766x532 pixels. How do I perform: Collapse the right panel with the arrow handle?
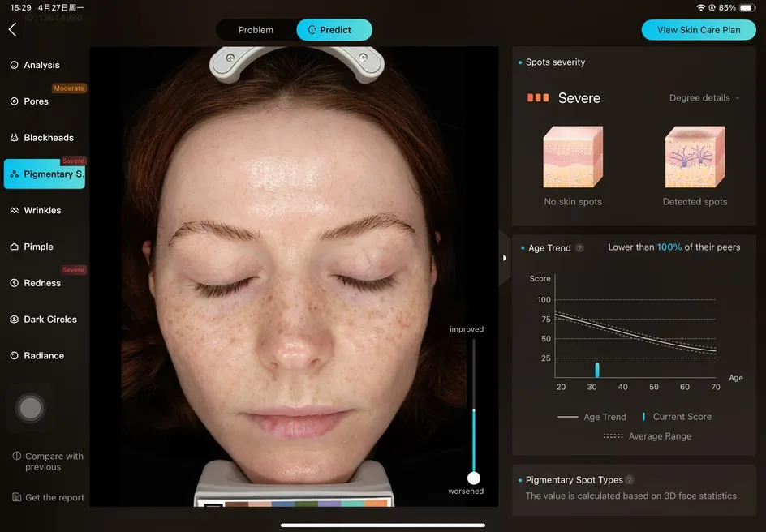[505, 258]
